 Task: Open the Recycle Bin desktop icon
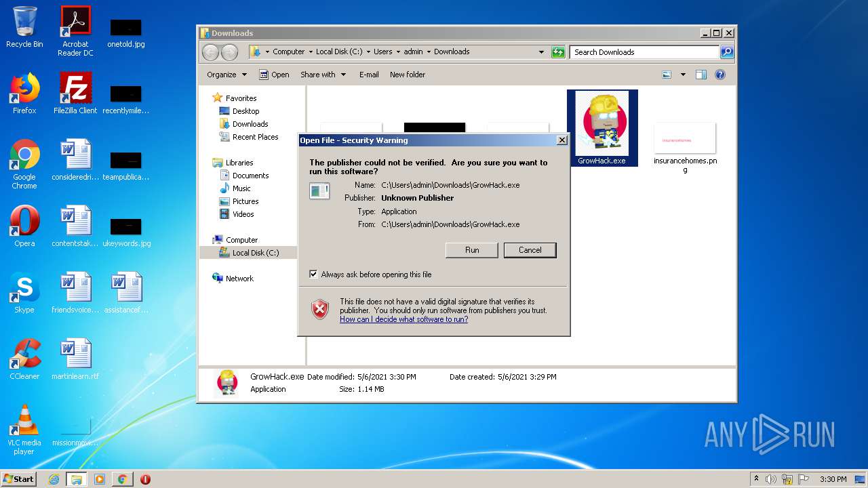[24, 27]
